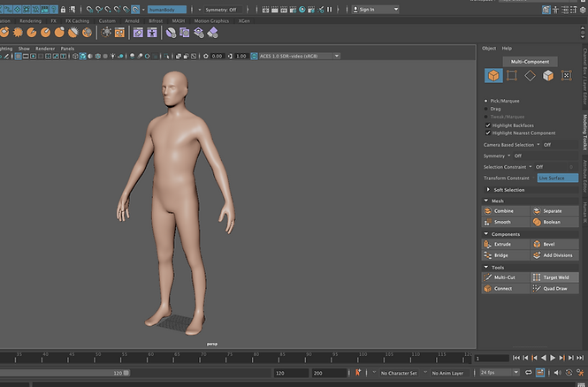Click the Pause Viewport icon in status line
The image size is (588, 387).
pos(329,10)
